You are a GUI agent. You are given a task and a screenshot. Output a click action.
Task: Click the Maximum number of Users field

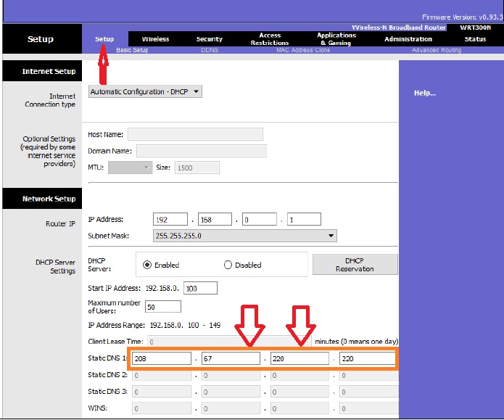pos(163,307)
